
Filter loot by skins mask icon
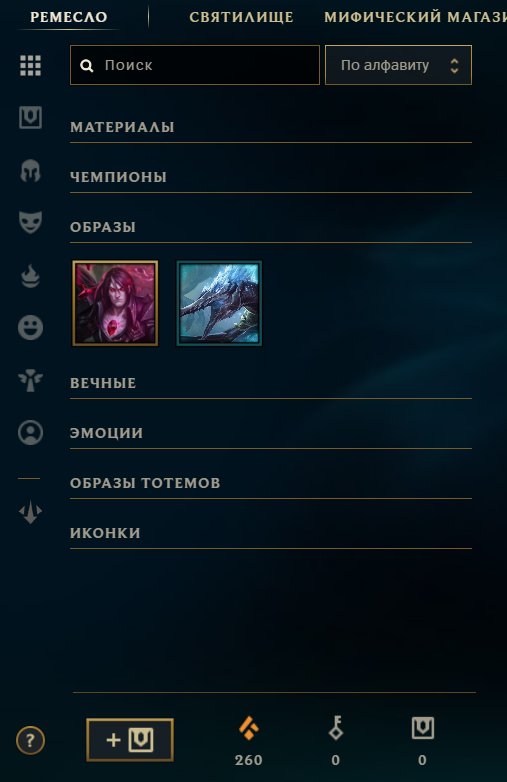click(30, 222)
